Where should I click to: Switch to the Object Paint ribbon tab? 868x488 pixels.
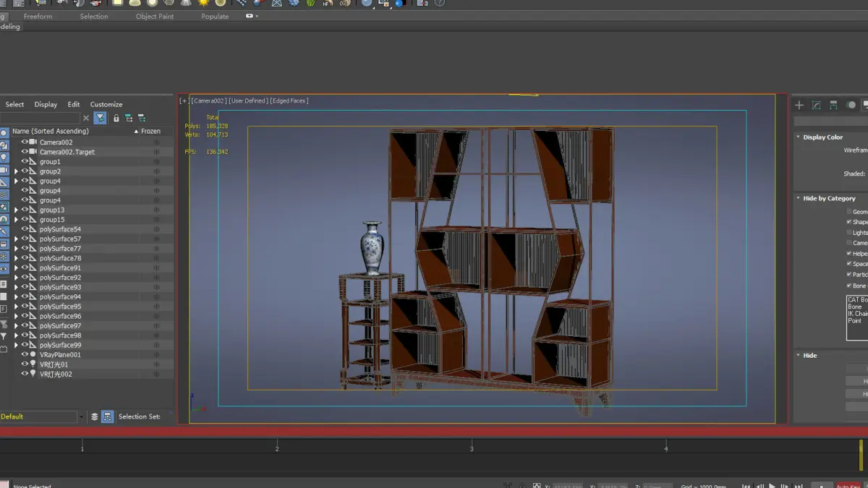[155, 17]
